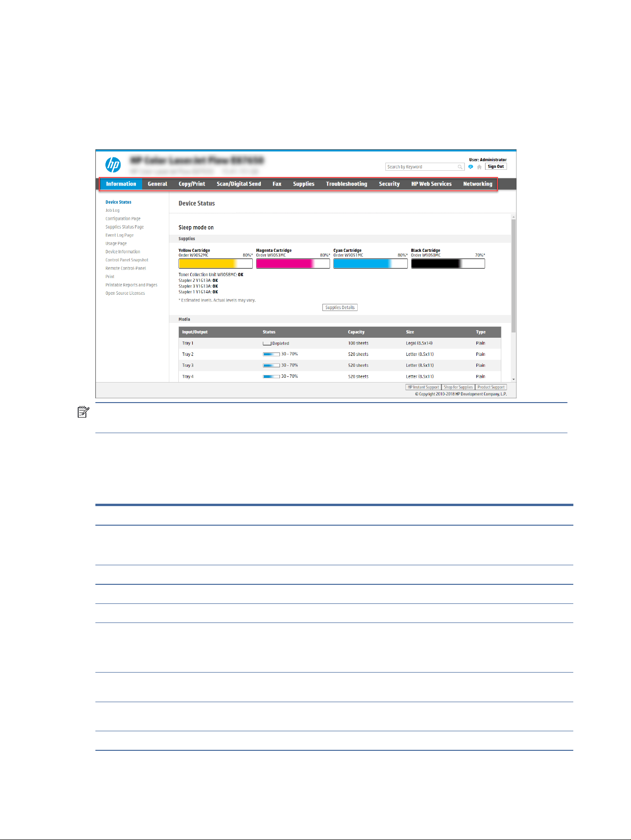Click the HP logo icon
The image size is (631, 840).
(x=113, y=165)
